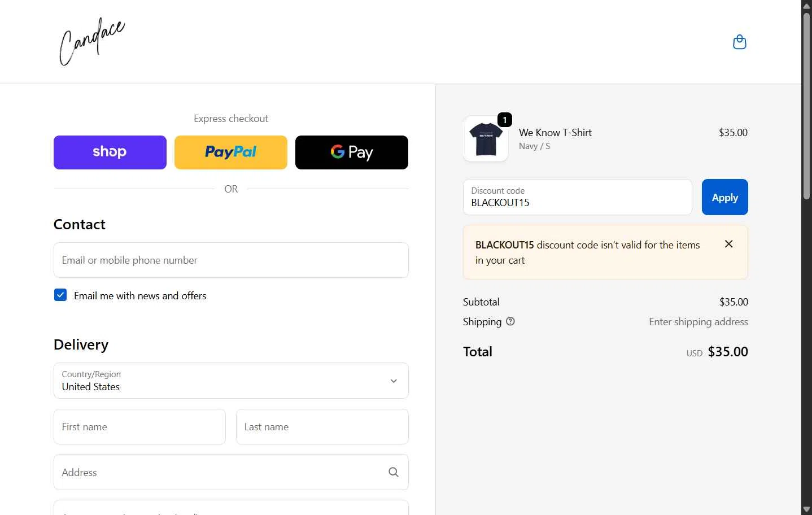Click the We Know T-Shirt thumbnail
This screenshot has width=812, height=515.
pos(486,139)
